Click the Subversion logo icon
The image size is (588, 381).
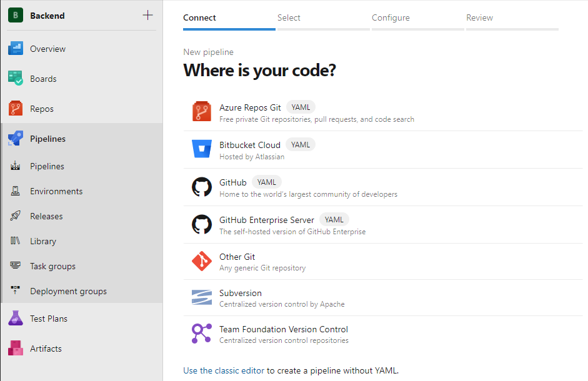[x=202, y=298]
